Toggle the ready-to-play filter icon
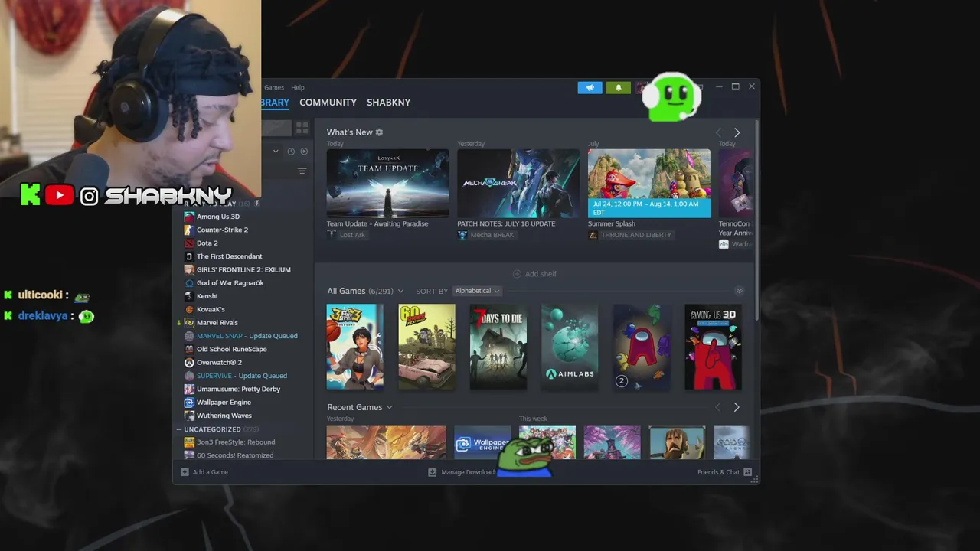The image size is (980, 551). [x=304, y=152]
